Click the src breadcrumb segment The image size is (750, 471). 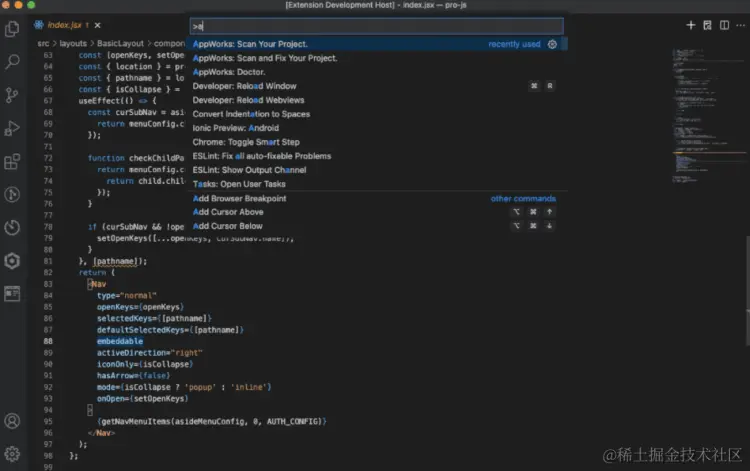[x=43, y=44]
